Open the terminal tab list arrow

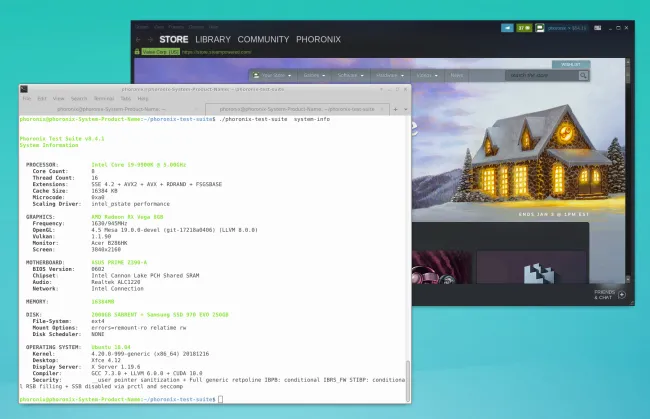point(405,109)
